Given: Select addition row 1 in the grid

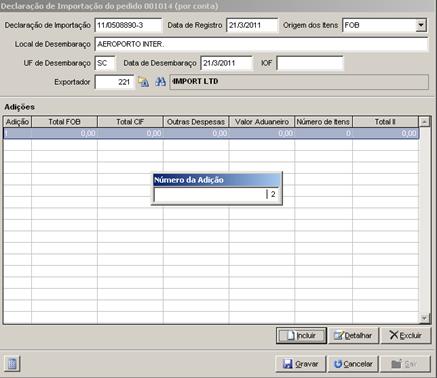Looking at the screenshot, I should tap(211, 134).
